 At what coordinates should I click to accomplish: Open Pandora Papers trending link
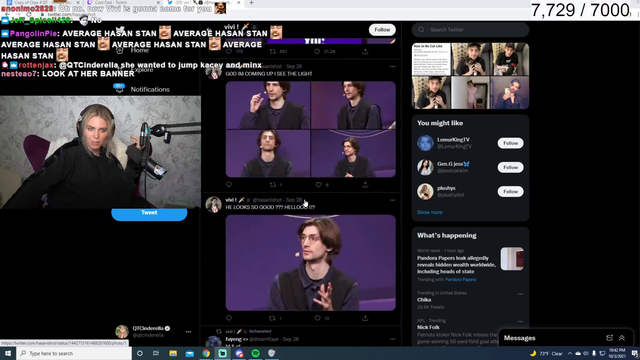(x=460, y=280)
